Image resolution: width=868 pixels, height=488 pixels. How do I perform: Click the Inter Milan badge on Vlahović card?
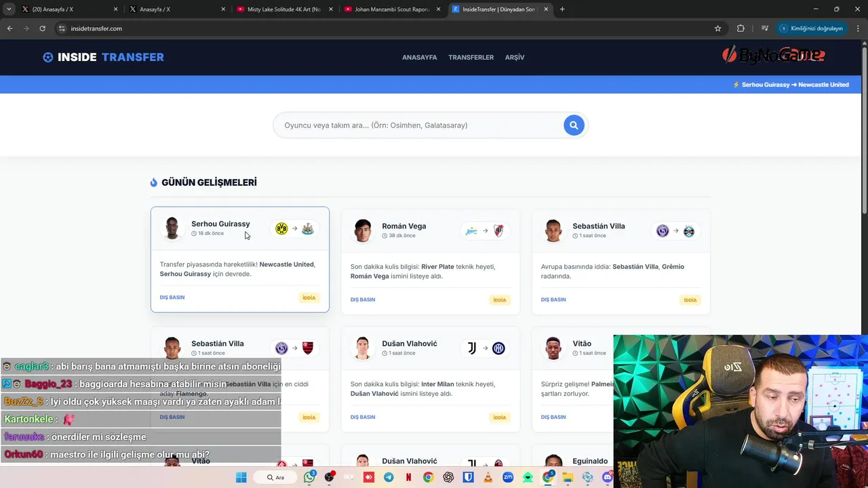(x=498, y=348)
